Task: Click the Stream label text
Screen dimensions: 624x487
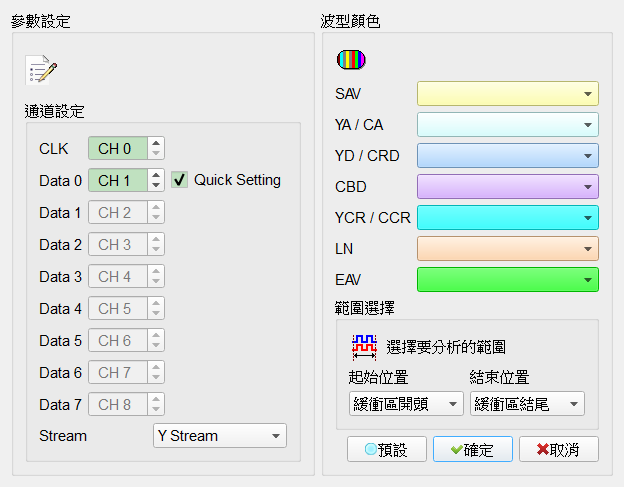Action: pyautogui.click(x=63, y=436)
